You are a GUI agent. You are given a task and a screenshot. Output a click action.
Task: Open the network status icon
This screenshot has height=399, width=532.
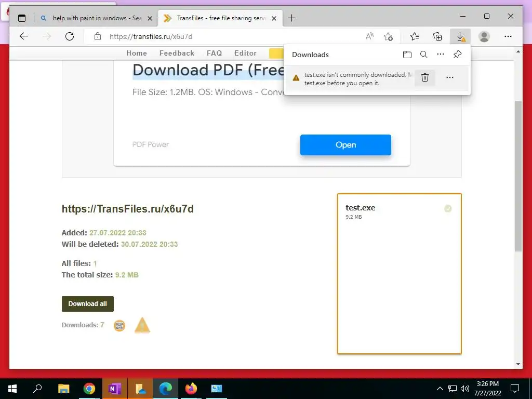click(453, 389)
